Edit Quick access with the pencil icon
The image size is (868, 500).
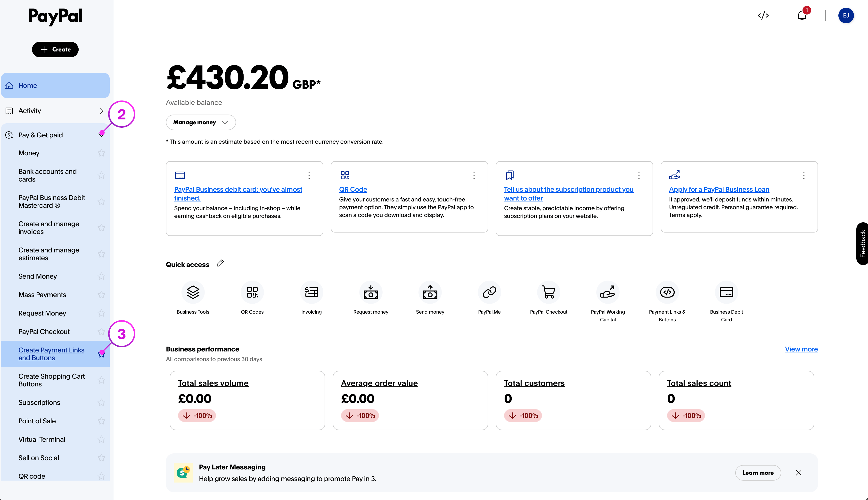[220, 263]
